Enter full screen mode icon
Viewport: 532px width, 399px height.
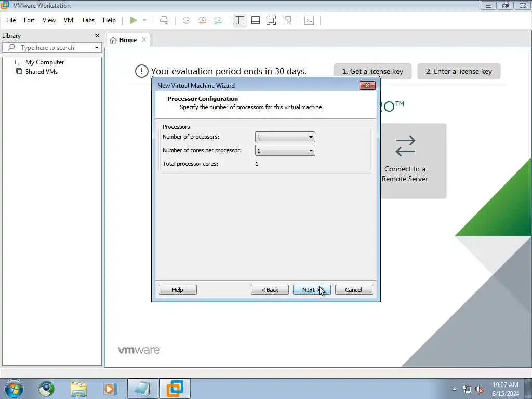pyautogui.click(x=271, y=20)
